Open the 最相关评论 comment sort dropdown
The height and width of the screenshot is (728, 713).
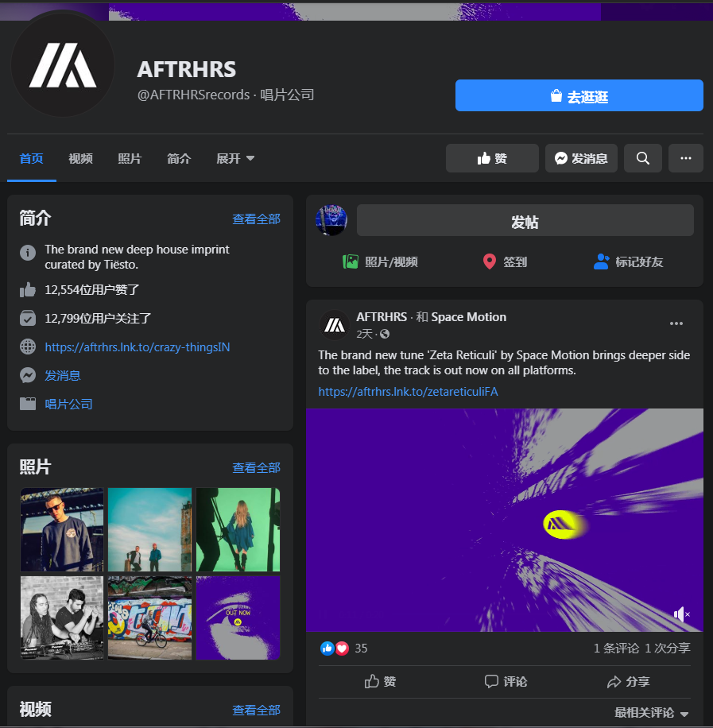click(x=651, y=713)
